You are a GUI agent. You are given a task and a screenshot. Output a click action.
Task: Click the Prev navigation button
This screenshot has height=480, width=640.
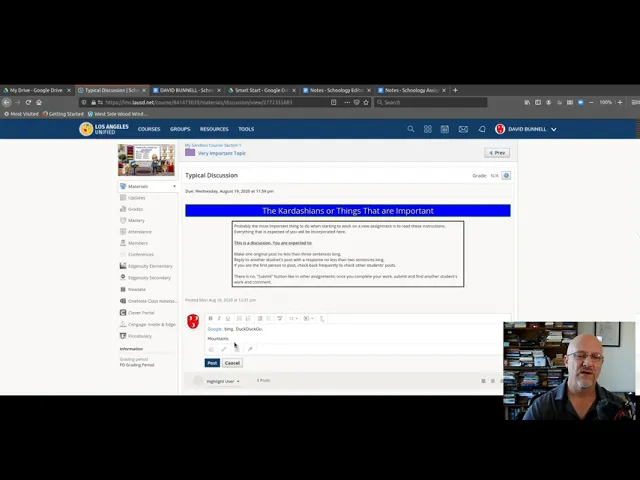(x=497, y=153)
